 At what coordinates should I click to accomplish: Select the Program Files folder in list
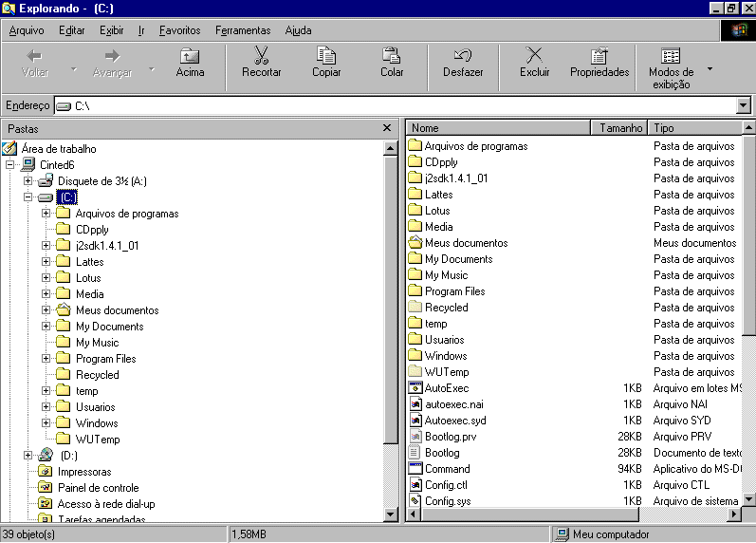(454, 291)
